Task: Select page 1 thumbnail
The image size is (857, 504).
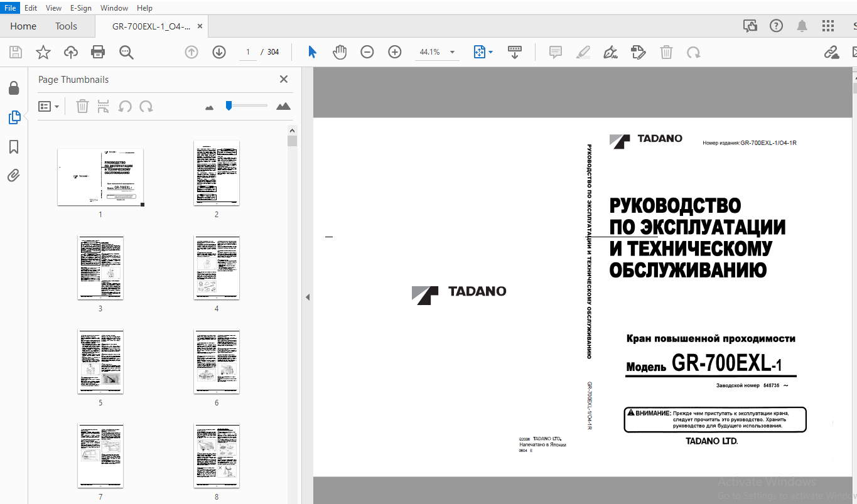Action: tap(100, 177)
